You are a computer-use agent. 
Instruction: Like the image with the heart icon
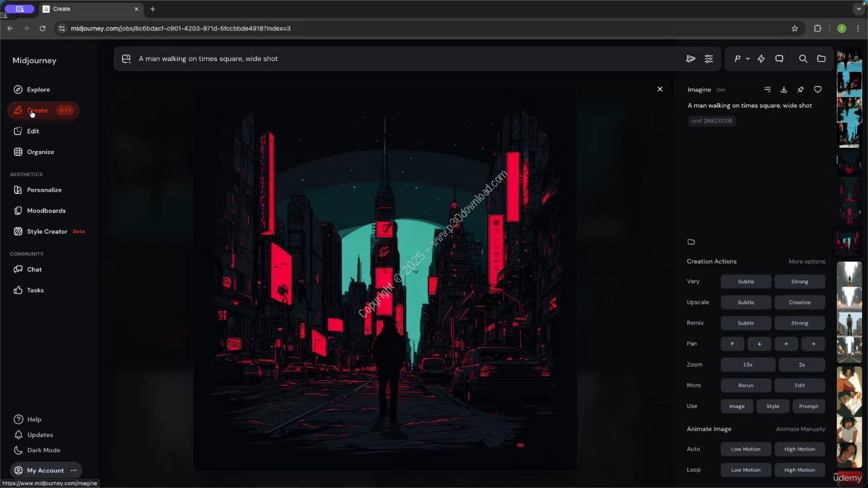click(818, 89)
